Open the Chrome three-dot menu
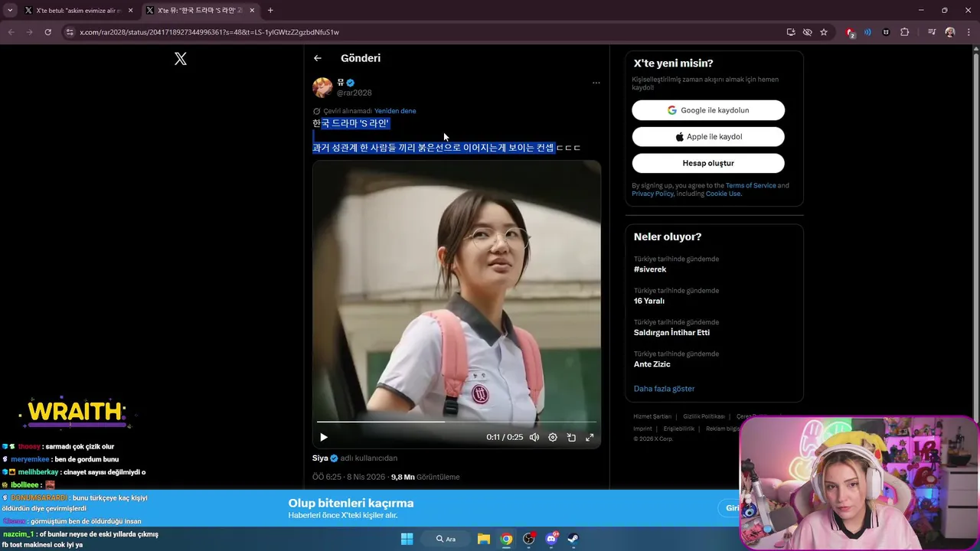 tap(969, 32)
